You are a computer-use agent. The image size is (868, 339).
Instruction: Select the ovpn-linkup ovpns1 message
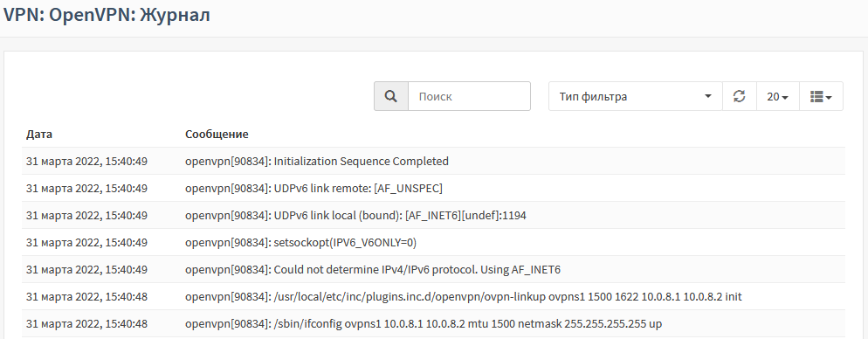click(464, 297)
